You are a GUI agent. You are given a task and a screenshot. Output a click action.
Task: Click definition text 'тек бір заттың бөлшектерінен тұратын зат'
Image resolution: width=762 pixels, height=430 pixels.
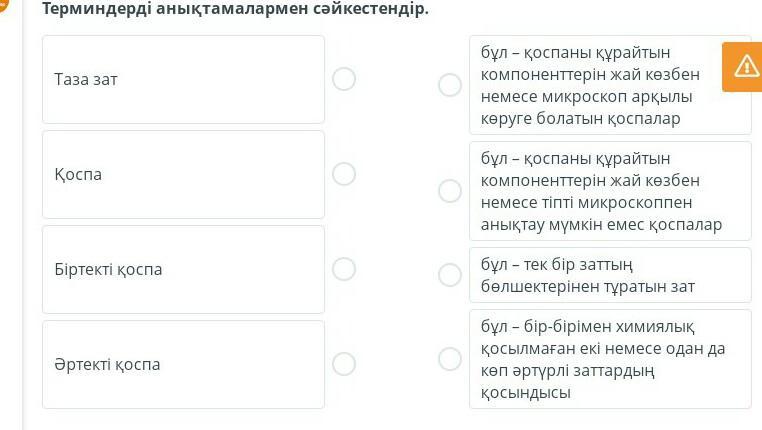[587, 276]
